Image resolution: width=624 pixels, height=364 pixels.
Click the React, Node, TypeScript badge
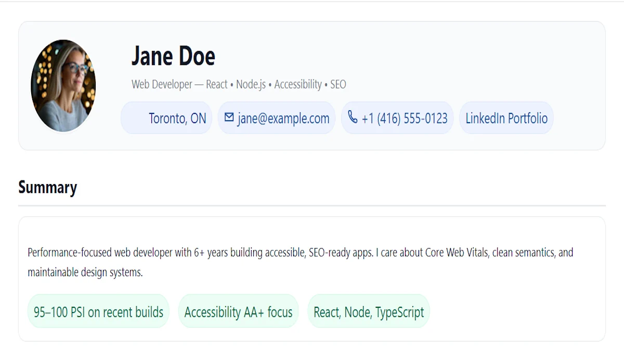(x=369, y=312)
